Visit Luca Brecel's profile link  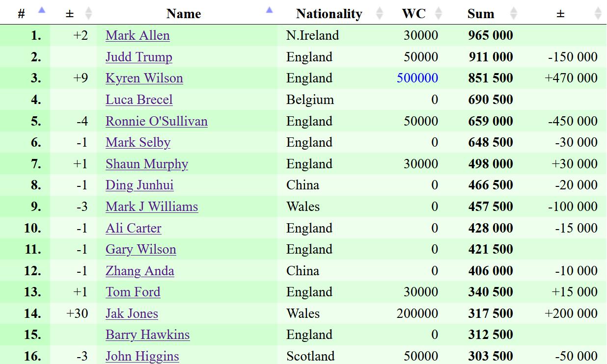point(139,100)
